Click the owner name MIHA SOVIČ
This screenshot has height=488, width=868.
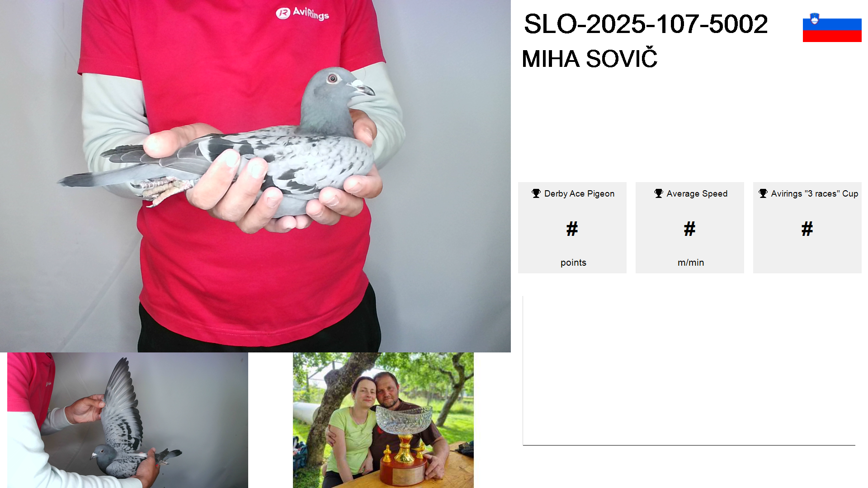point(590,59)
